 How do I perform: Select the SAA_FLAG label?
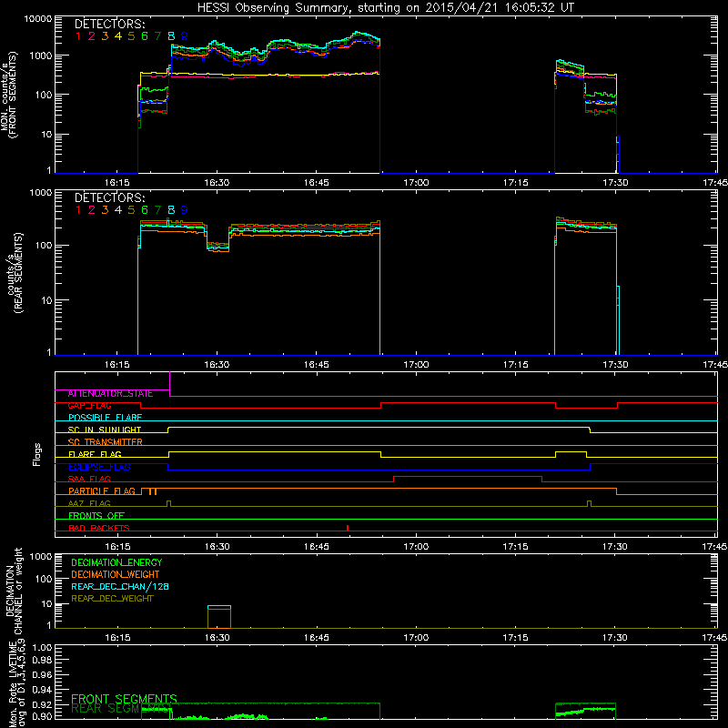(x=89, y=480)
